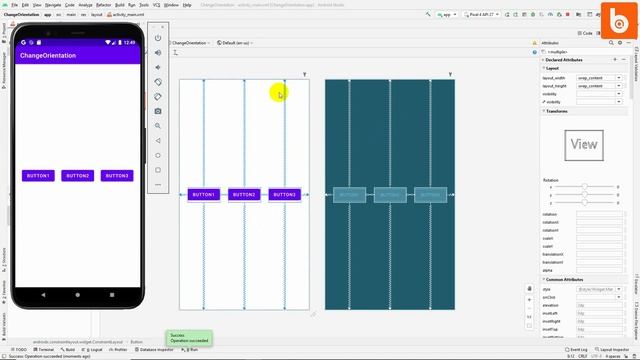Tap the recents button on phone navigation bar
640x360 pixels.
[x=112, y=294]
